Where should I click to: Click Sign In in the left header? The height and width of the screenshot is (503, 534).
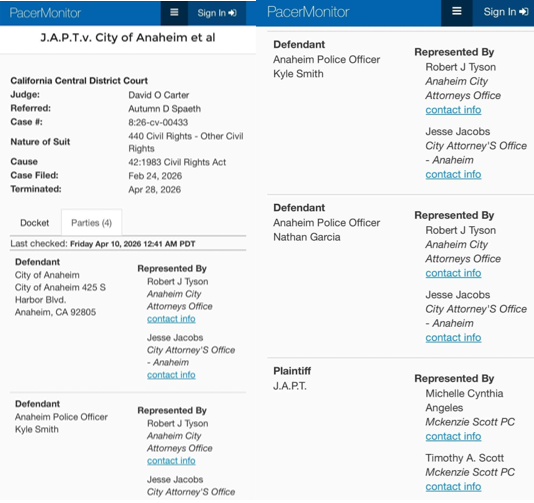(x=217, y=13)
